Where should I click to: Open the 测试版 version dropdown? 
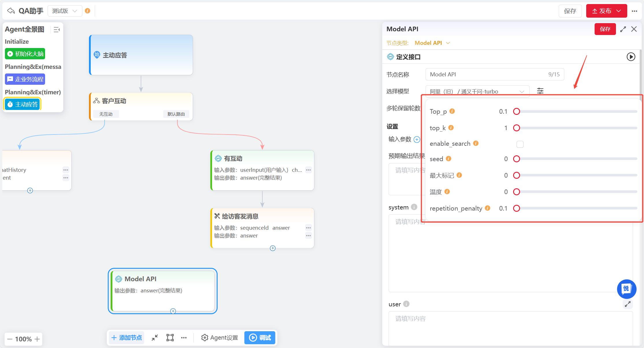click(65, 11)
